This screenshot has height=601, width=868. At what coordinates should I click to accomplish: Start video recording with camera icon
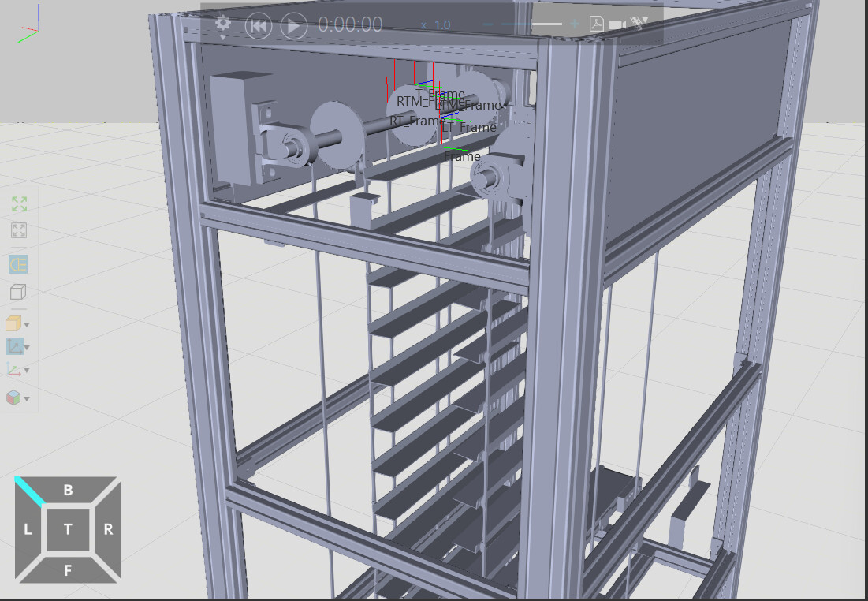pos(617,24)
